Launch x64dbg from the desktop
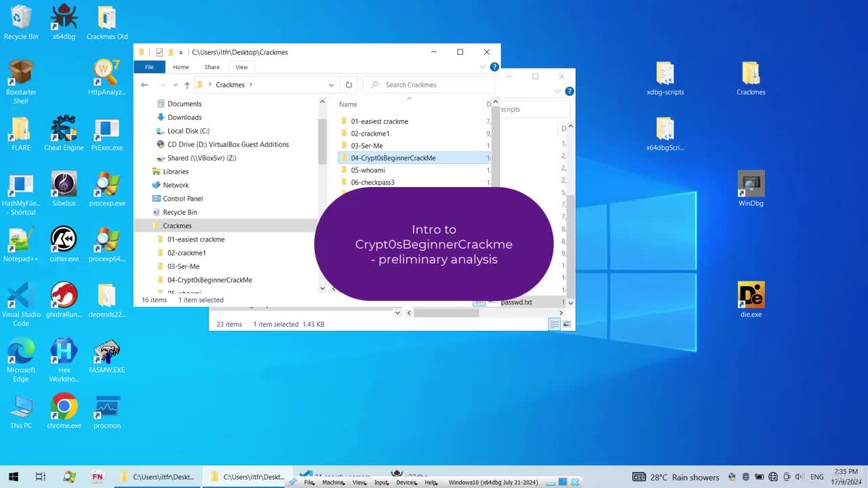868x488 pixels. [x=64, y=23]
